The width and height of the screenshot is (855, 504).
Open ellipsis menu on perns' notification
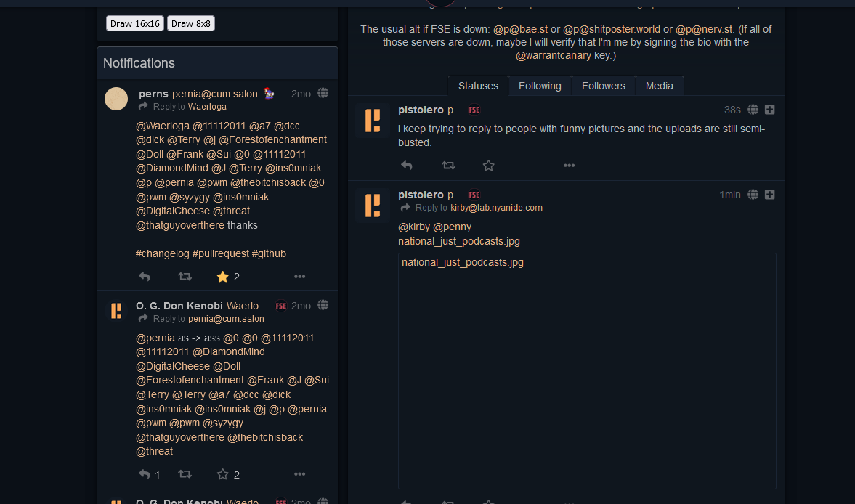(299, 277)
